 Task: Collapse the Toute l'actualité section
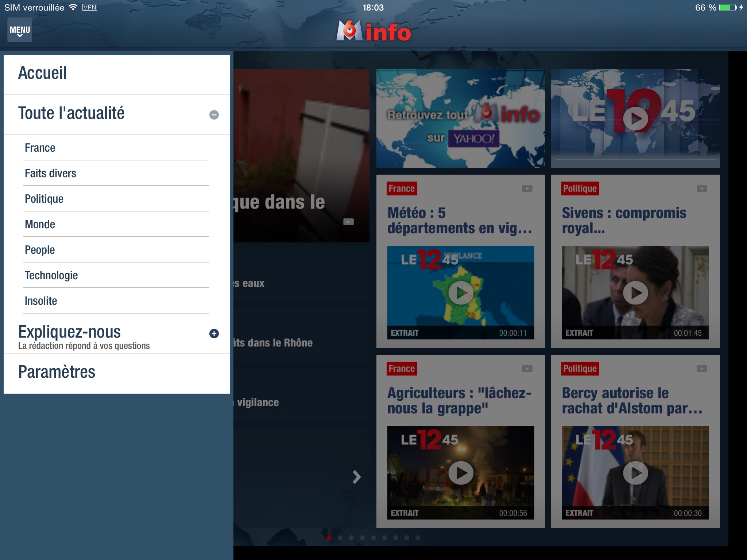(x=214, y=115)
